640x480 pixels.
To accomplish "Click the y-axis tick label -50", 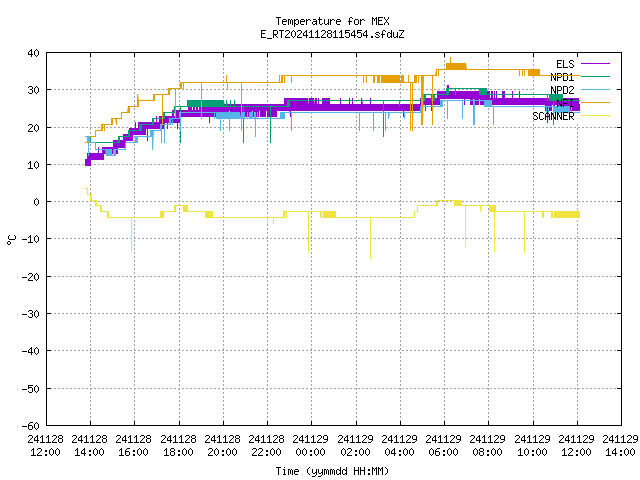I will [x=31, y=389].
